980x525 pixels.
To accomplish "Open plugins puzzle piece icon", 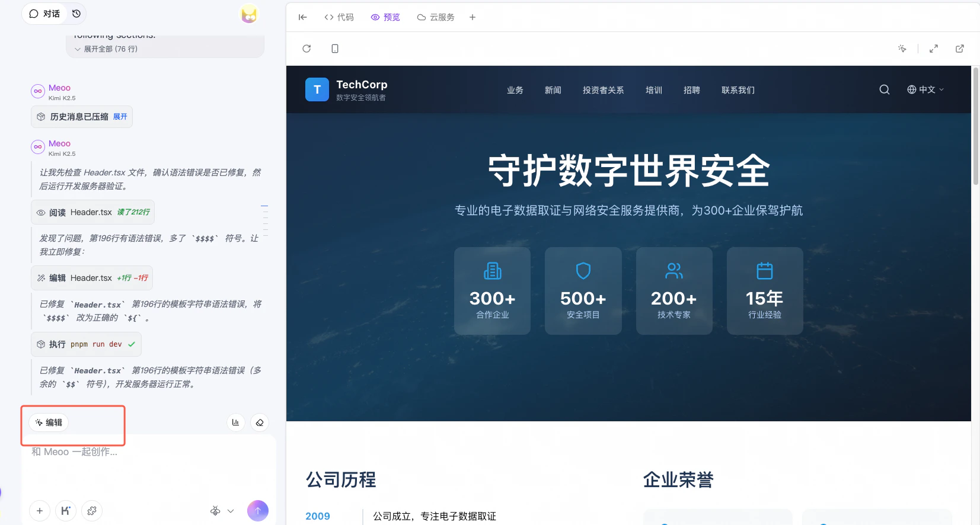I will 92,511.
